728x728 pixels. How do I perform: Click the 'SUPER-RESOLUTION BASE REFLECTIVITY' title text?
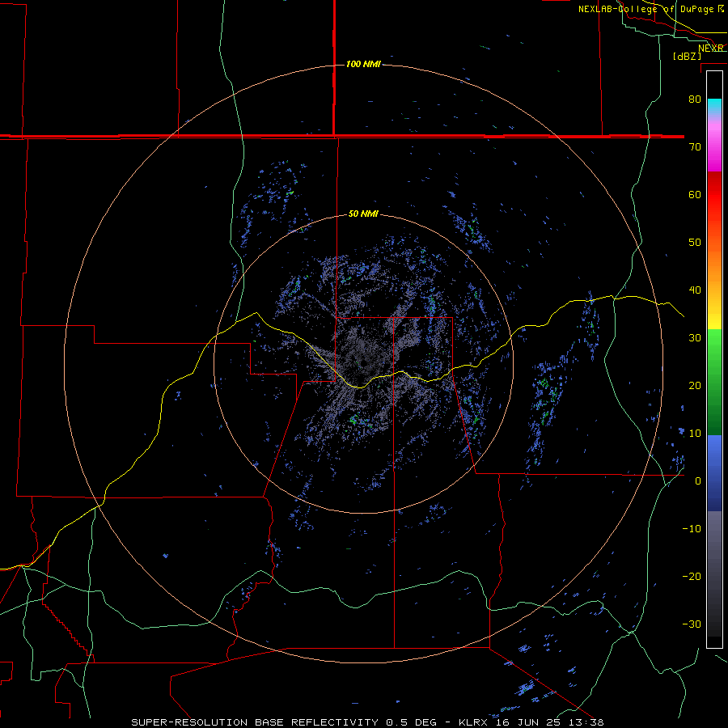255,722
